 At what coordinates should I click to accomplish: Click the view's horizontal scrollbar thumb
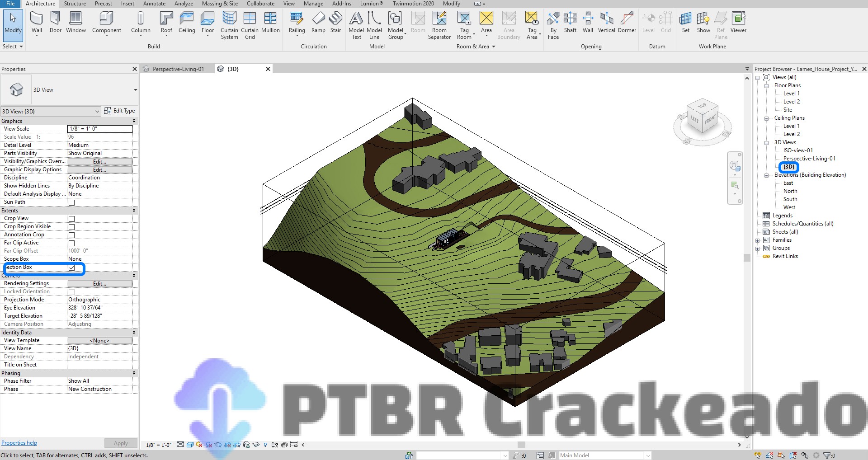point(521,445)
